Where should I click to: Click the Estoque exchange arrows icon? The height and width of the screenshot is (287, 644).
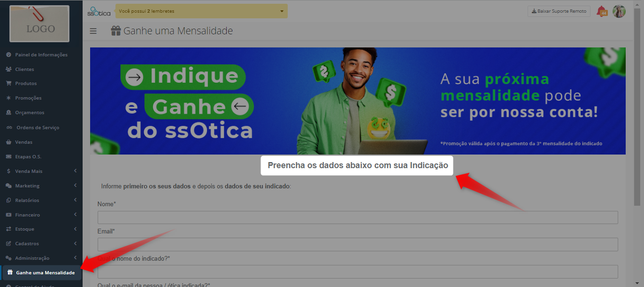coord(8,229)
